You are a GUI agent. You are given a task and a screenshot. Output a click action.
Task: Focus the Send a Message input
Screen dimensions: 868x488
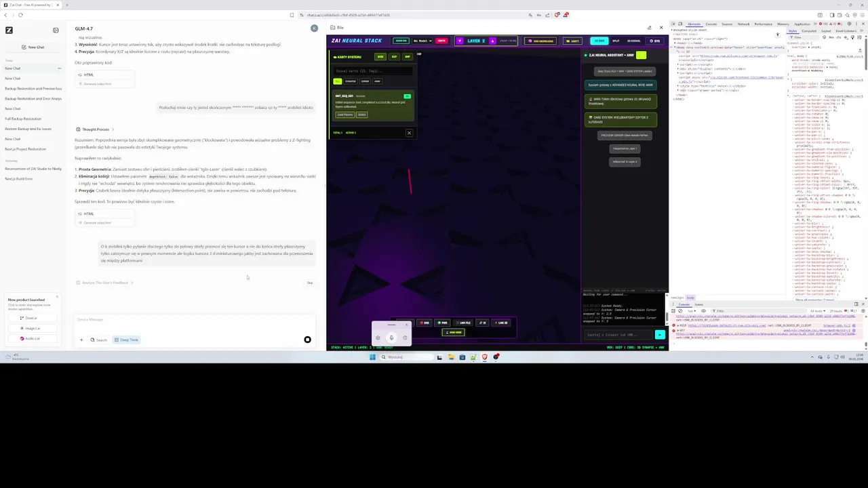pos(195,320)
